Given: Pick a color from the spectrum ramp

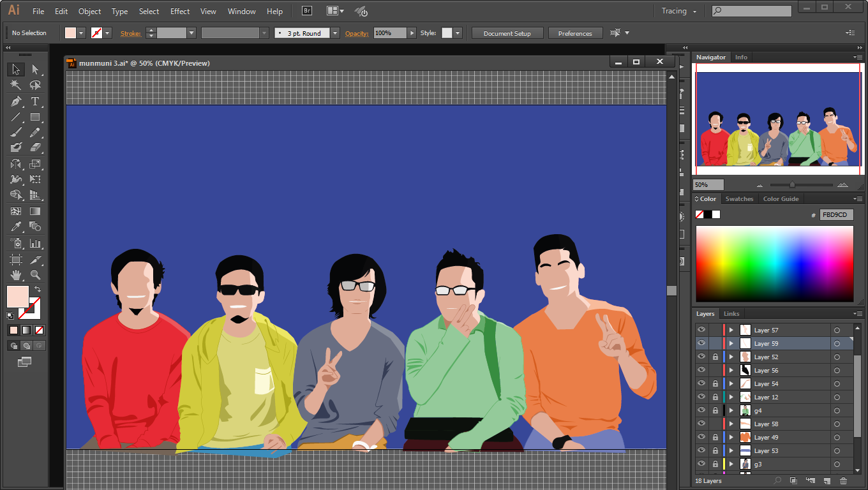Looking at the screenshot, I should pyautogui.click(x=774, y=263).
